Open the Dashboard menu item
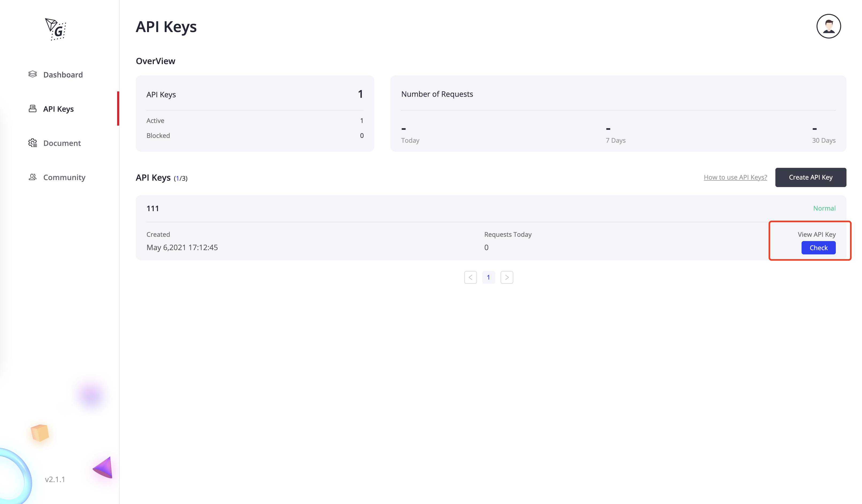 tap(63, 75)
